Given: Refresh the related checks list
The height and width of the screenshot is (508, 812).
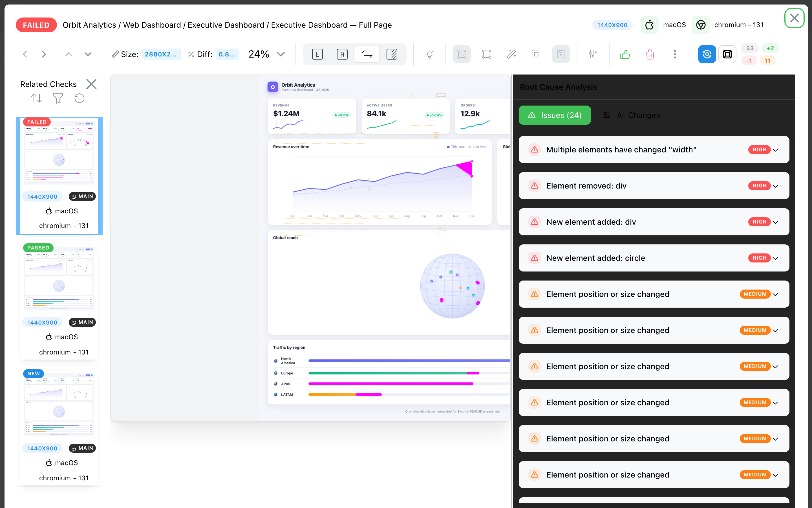Looking at the screenshot, I should [x=80, y=98].
